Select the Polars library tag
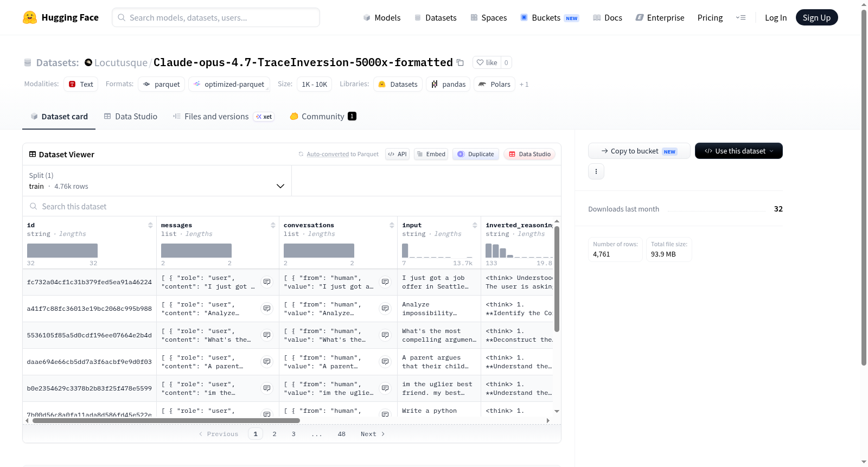Viewport: 868px width, 467px height. coord(494,84)
